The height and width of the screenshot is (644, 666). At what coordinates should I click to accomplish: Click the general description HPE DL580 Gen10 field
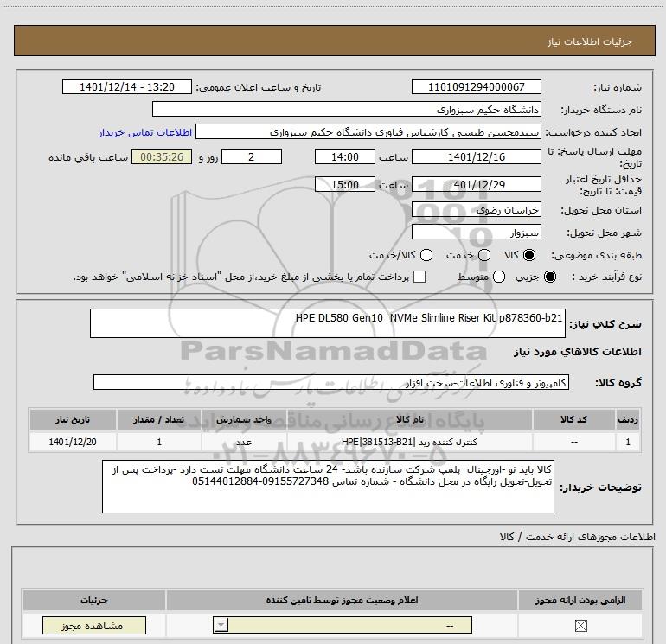coord(328,323)
